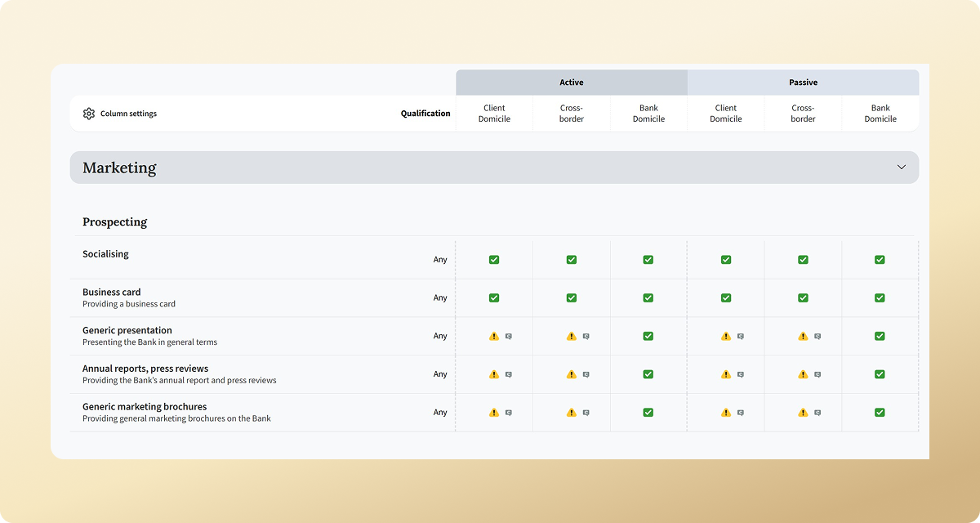Image resolution: width=980 pixels, height=523 pixels.
Task: Click Client Domicile header under Active
Action: coord(494,114)
